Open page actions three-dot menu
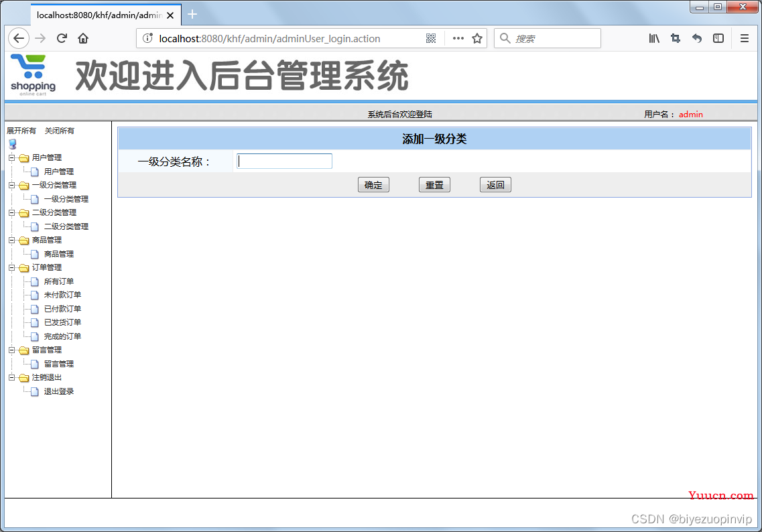Viewport: 762px width, 532px height. click(458, 38)
